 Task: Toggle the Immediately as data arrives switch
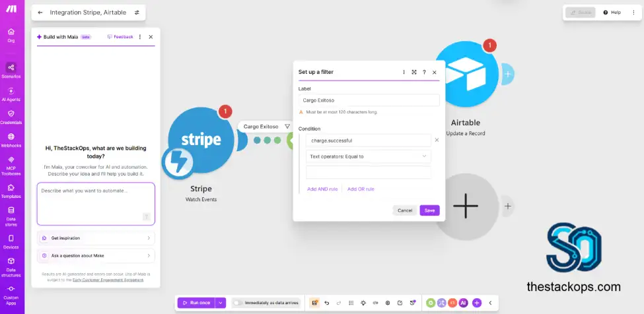(x=238, y=303)
